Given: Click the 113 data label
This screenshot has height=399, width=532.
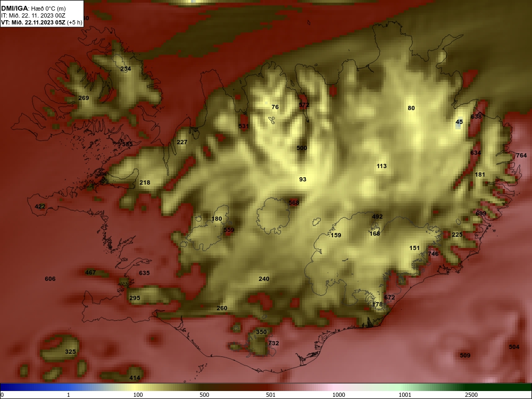Looking at the screenshot, I should coord(381,166).
